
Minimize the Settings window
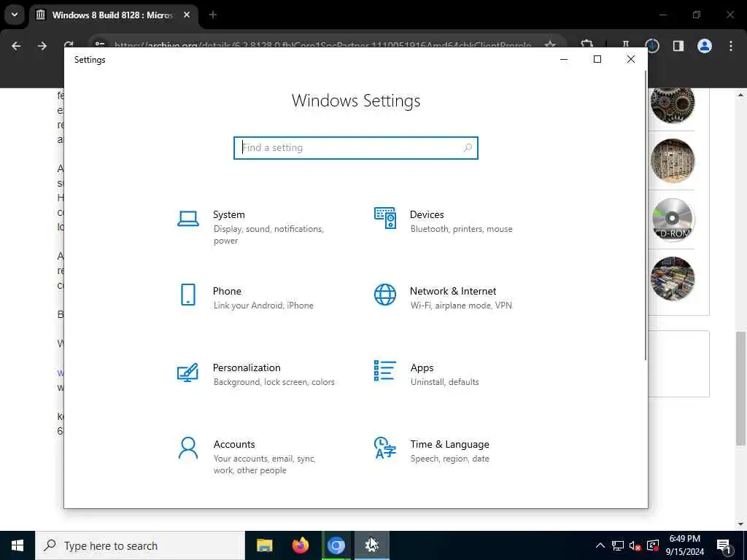point(564,59)
